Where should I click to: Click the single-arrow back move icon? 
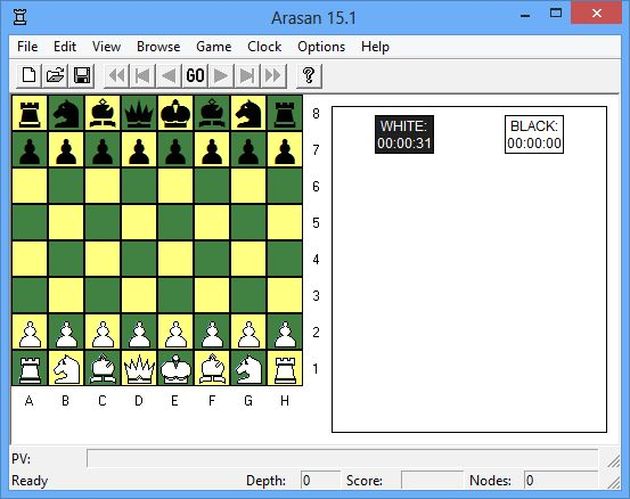pos(169,75)
